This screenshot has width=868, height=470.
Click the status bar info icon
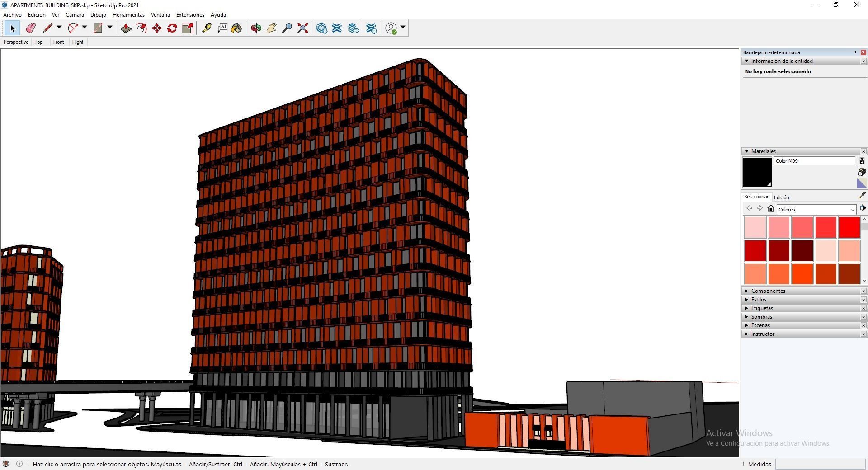pos(19,464)
